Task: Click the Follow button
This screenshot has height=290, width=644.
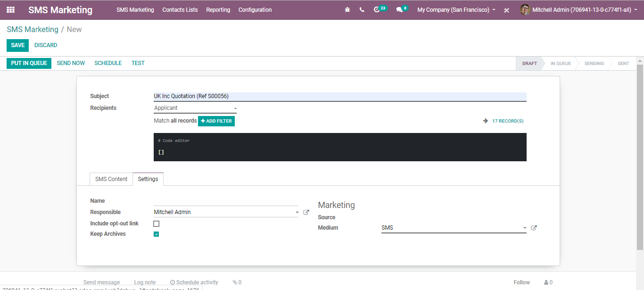Action: [x=522, y=282]
